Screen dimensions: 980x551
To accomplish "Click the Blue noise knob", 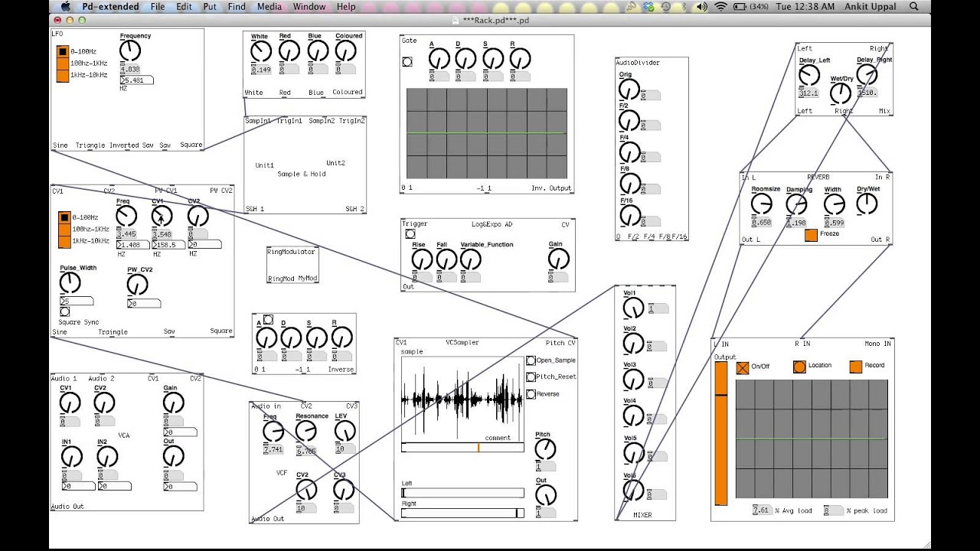I will pyautogui.click(x=318, y=51).
